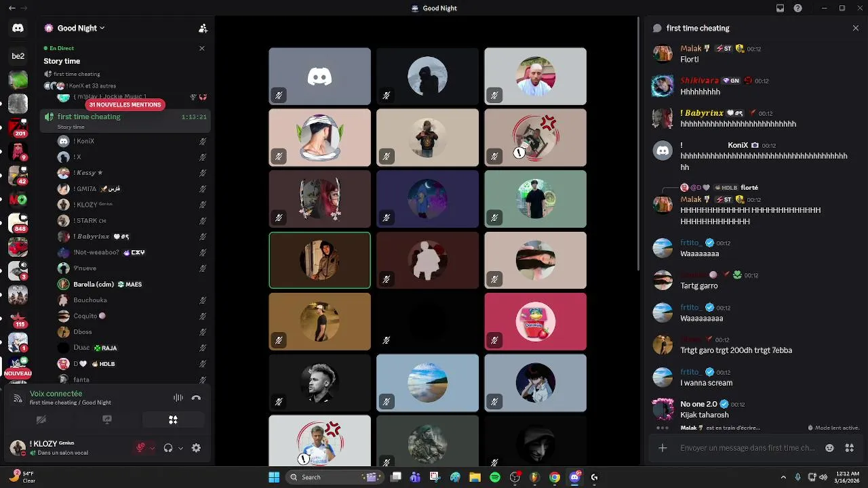Screen dimensions: 868x488
Task: Select member Dboss in the voice list
Action: tap(133, 332)
